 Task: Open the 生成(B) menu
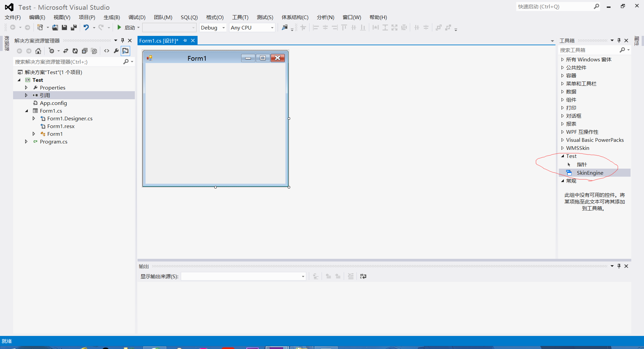click(x=112, y=17)
